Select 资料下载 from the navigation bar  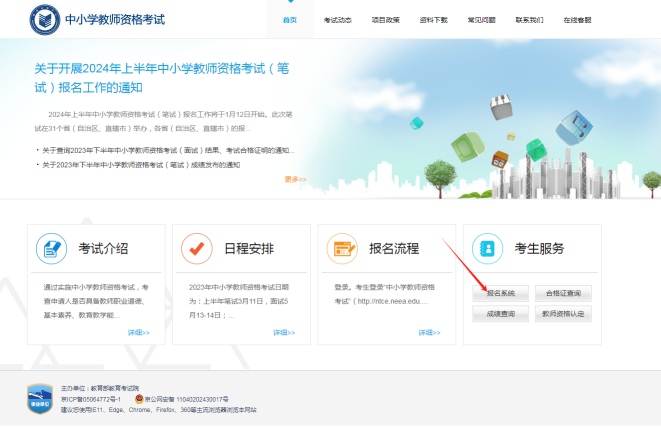click(x=434, y=20)
